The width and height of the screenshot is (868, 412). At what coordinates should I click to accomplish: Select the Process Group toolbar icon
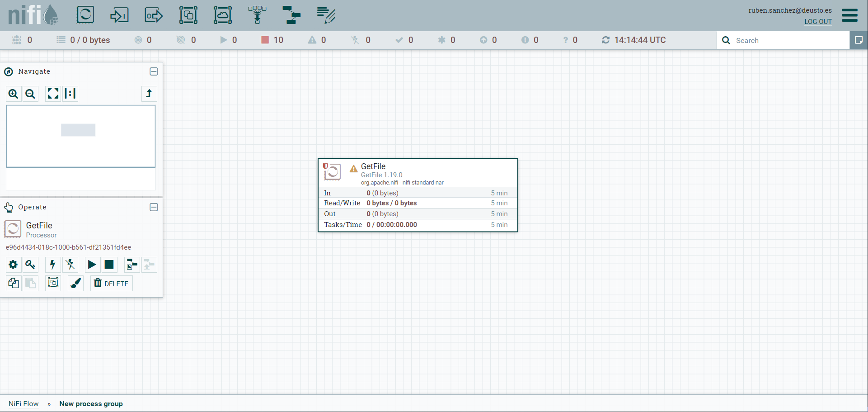pyautogui.click(x=188, y=15)
